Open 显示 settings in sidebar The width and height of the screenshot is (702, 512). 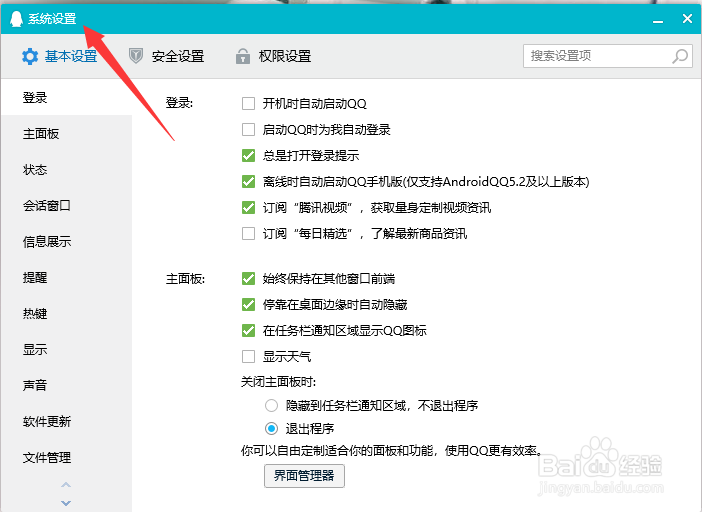click(x=66, y=350)
